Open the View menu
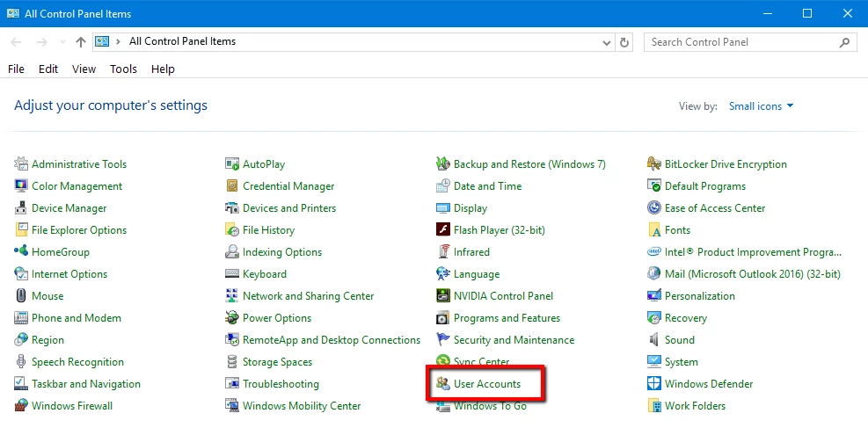868x428 pixels. coord(84,69)
